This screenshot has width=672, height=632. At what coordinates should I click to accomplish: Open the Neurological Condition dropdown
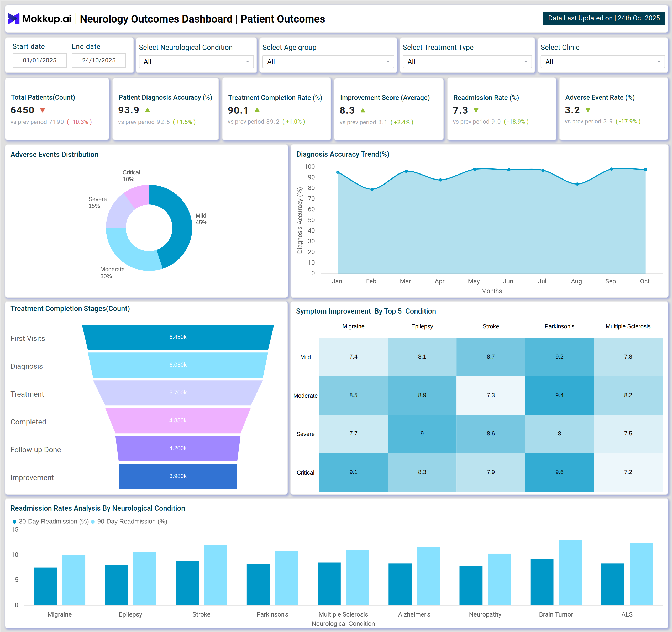(x=196, y=61)
